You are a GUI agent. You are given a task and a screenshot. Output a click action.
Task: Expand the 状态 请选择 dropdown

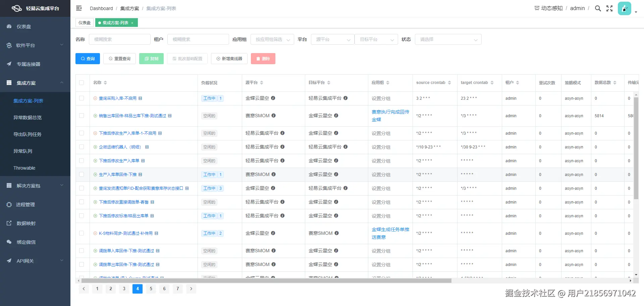click(448, 39)
